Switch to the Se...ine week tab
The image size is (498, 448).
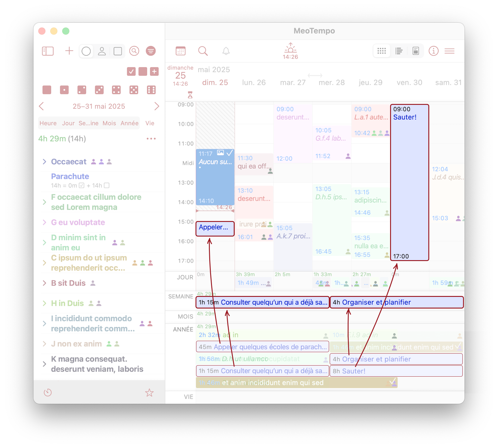click(88, 123)
